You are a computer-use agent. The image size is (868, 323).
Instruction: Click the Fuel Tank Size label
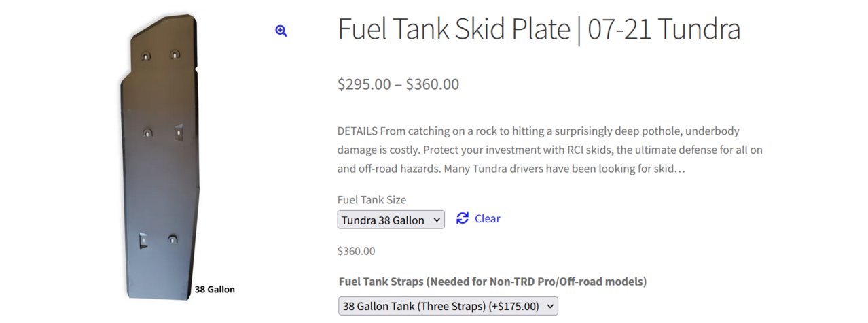coord(372,199)
